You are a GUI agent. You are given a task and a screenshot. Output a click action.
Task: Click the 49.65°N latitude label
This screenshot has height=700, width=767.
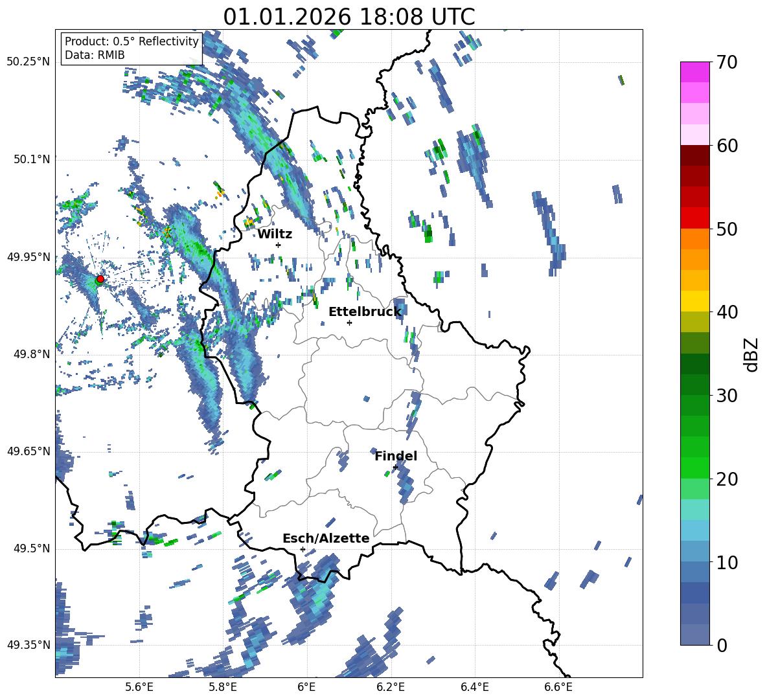(x=29, y=451)
